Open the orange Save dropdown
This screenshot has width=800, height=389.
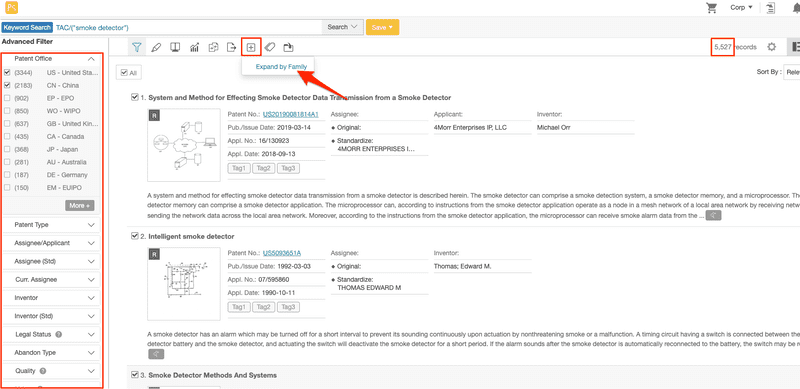click(x=382, y=28)
